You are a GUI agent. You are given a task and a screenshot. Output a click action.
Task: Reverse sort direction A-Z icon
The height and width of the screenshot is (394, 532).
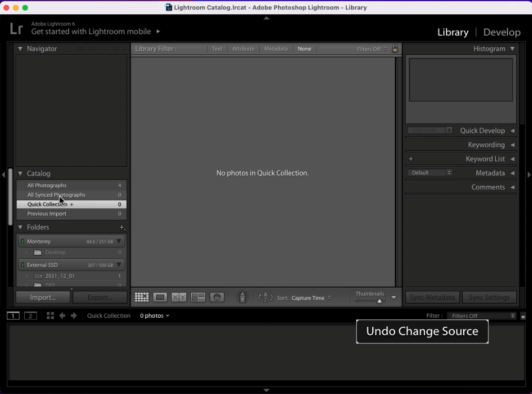(x=265, y=297)
